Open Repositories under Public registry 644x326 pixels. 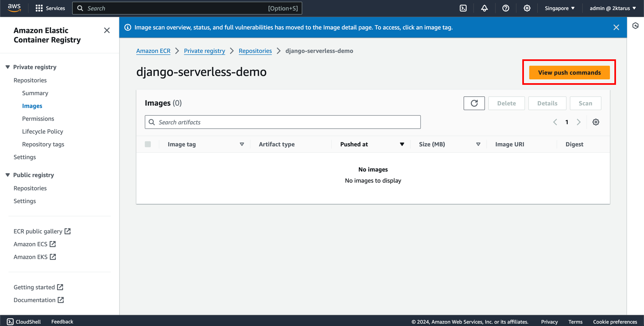pyautogui.click(x=30, y=188)
